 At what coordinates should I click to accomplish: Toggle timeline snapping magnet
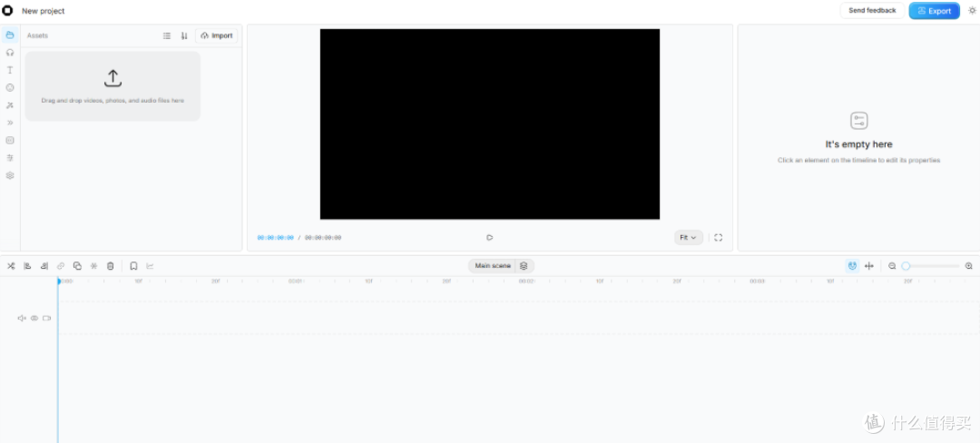tap(852, 266)
